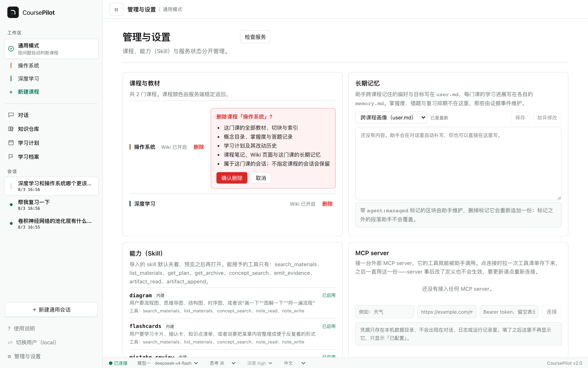
Task: Click the diagram skill name
Action: coord(140,295)
